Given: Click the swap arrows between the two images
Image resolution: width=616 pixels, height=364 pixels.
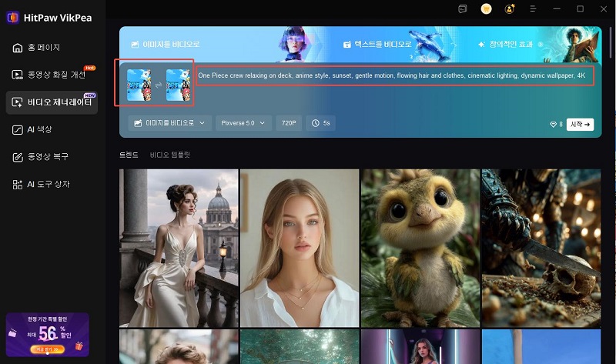Looking at the screenshot, I should pyautogui.click(x=159, y=85).
